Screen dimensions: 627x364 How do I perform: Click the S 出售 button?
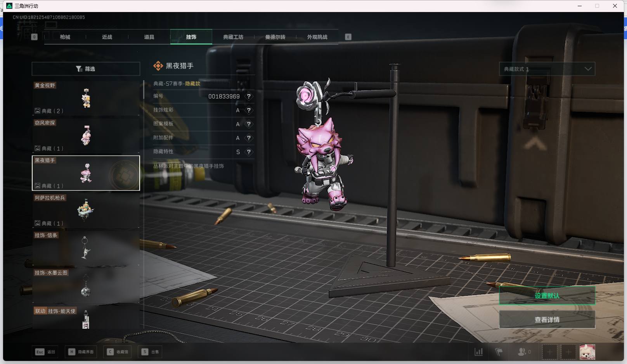[x=150, y=352]
